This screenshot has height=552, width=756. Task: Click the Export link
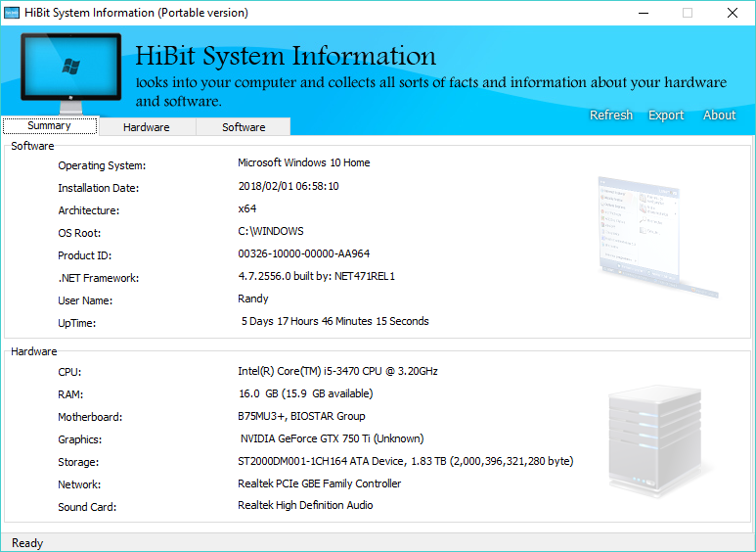(x=666, y=115)
